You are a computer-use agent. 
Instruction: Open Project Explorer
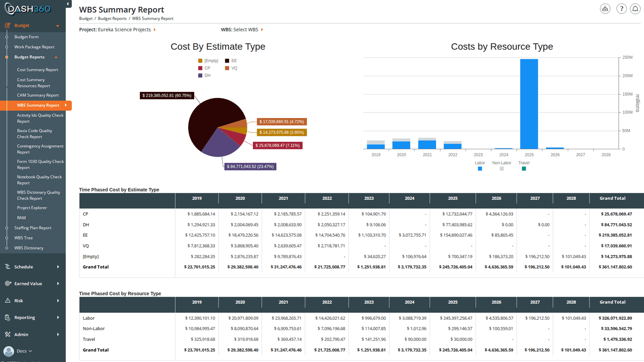point(32,208)
